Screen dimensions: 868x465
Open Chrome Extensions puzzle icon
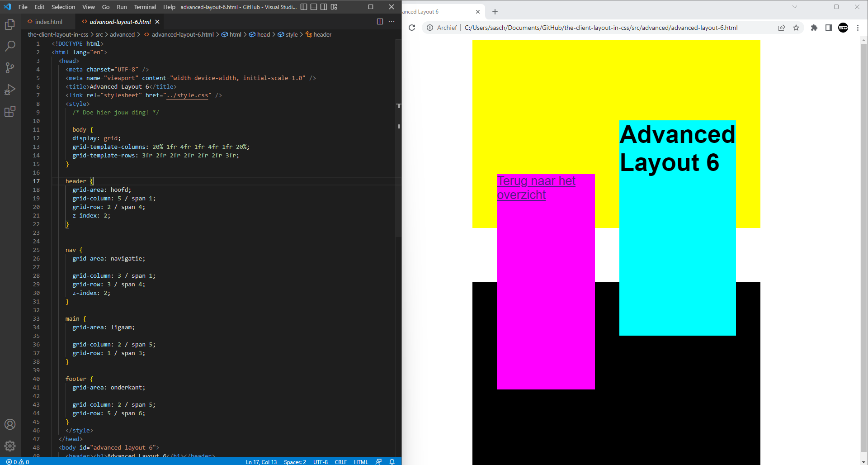[x=814, y=28]
